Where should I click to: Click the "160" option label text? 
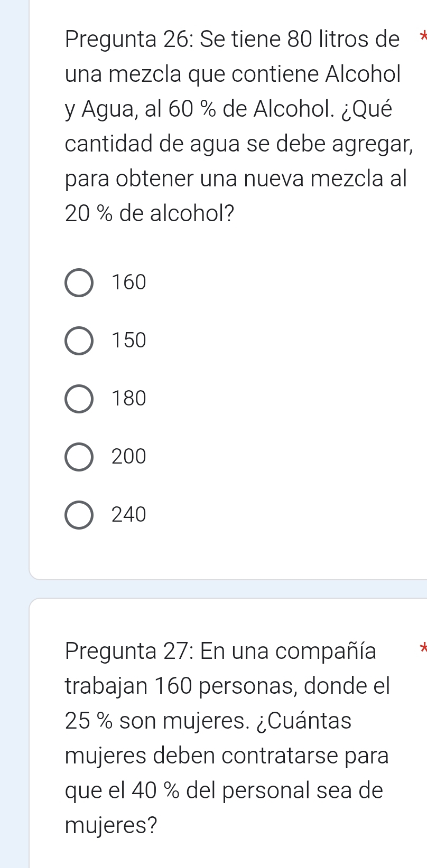pos(129,283)
